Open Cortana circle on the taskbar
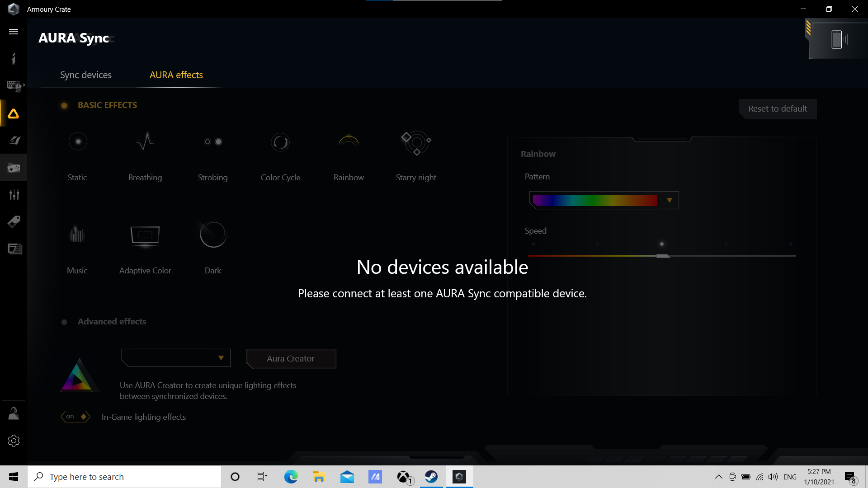This screenshot has height=488, width=868. coord(235,477)
